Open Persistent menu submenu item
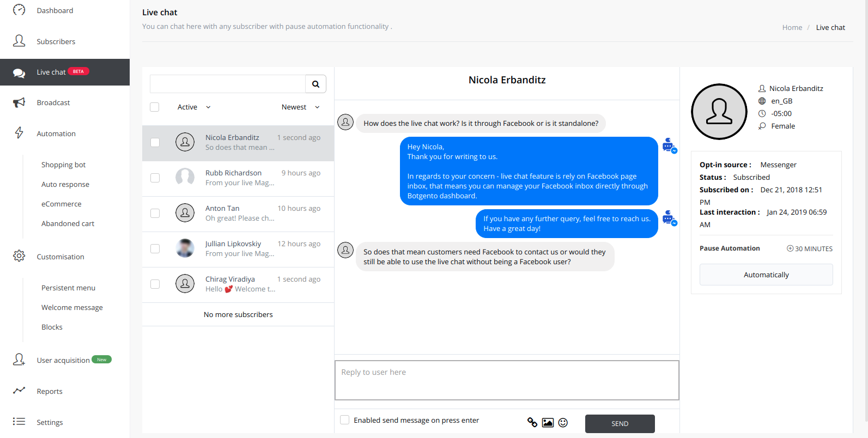The width and height of the screenshot is (868, 438). point(68,288)
